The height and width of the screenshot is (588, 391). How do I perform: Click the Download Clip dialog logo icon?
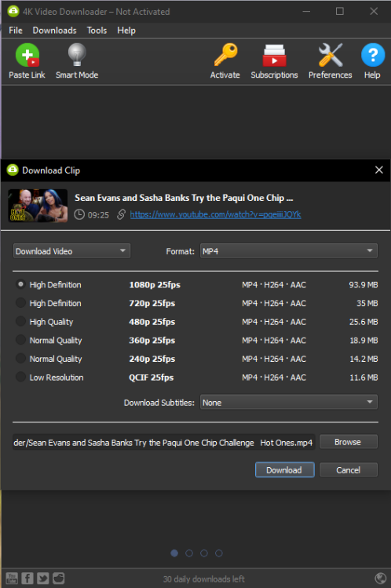click(x=13, y=170)
